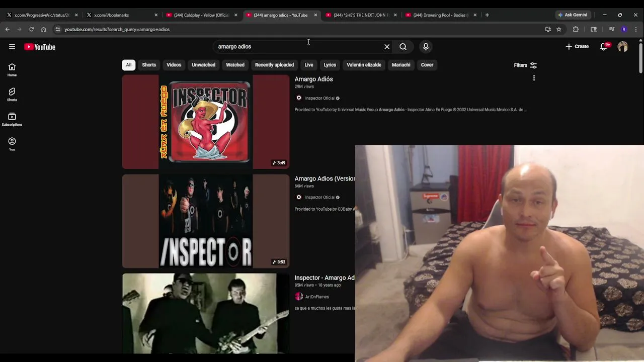Open Inspector - Amargo Adios video title
Viewport: 644px width, 362px height.
coord(325,278)
